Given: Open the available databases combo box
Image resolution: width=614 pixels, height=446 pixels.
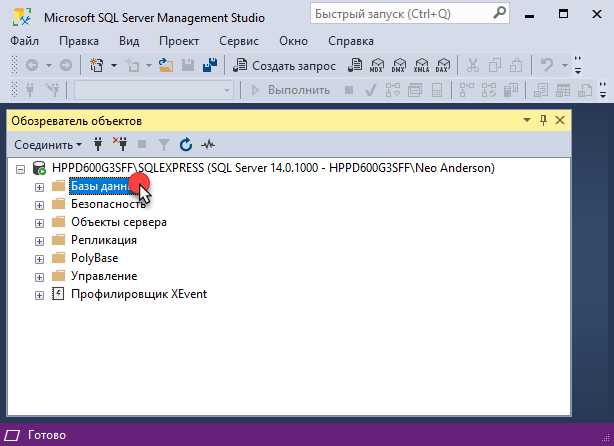Looking at the screenshot, I should point(154,90).
